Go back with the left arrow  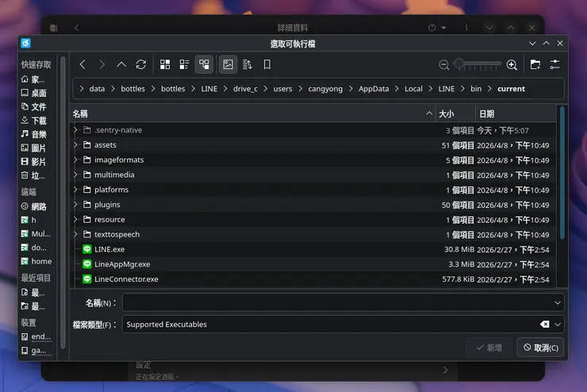pyautogui.click(x=82, y=64)
